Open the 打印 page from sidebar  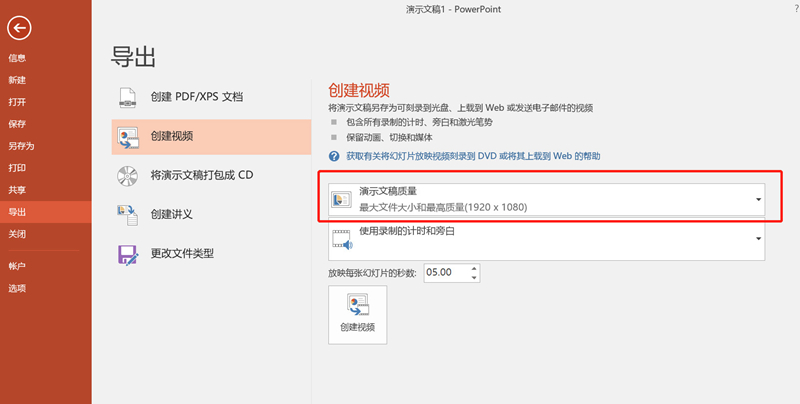pyautogui.click(x=18, y=168)
